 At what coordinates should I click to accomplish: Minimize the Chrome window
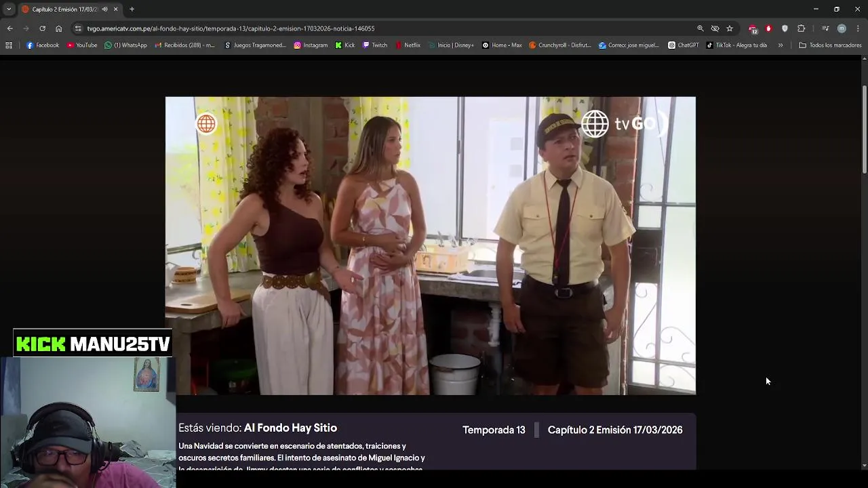pos(816,9)
